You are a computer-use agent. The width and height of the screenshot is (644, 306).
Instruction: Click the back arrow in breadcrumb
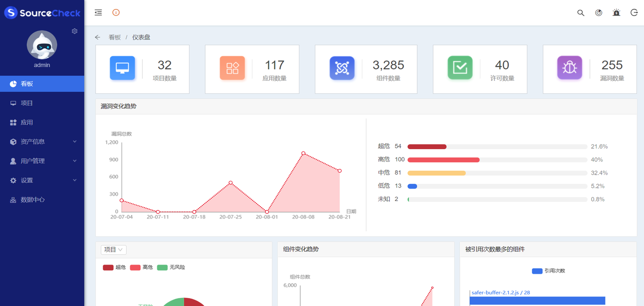(x=97, y=38)
